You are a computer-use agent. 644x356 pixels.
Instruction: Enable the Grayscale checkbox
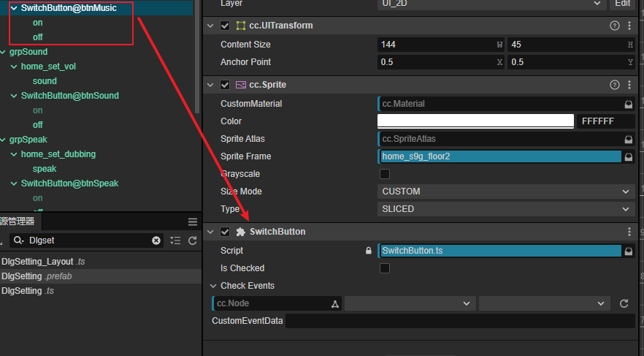(x=385, y=174)
